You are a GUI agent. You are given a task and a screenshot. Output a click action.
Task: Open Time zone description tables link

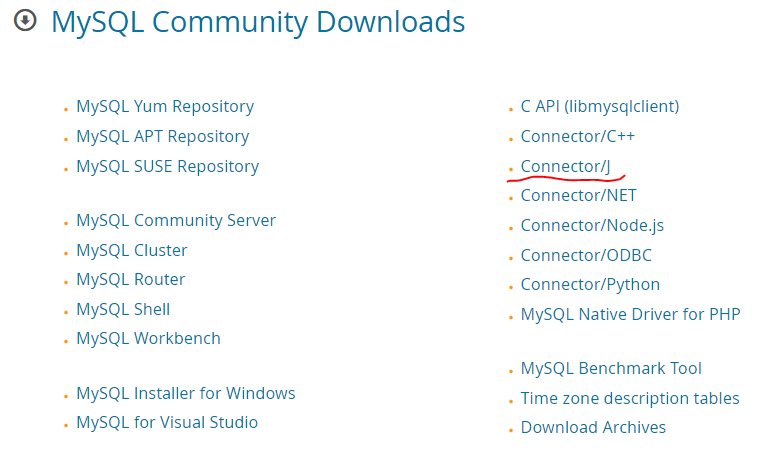[x=630, y=399]
